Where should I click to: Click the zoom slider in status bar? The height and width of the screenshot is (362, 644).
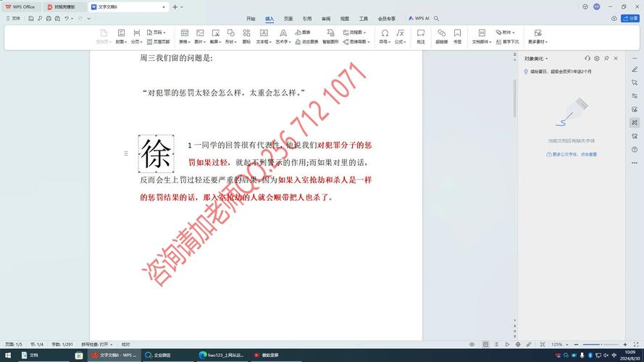click(x=601, y=345)
